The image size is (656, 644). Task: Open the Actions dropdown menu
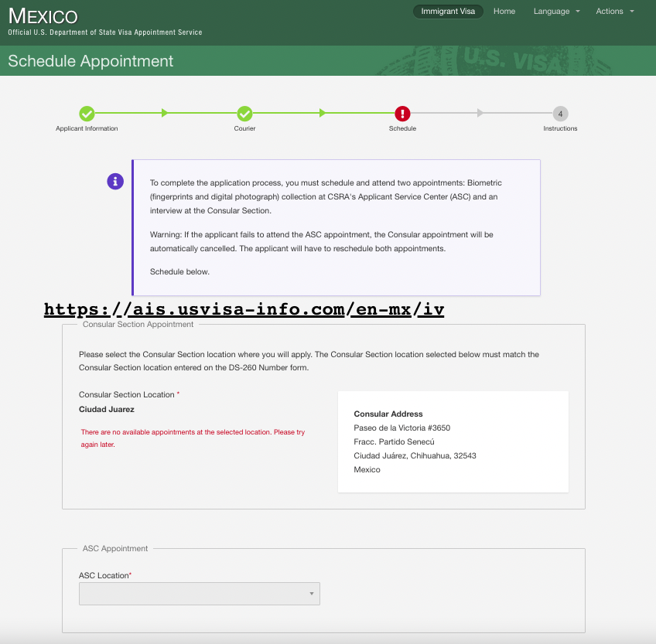point(615,12)
